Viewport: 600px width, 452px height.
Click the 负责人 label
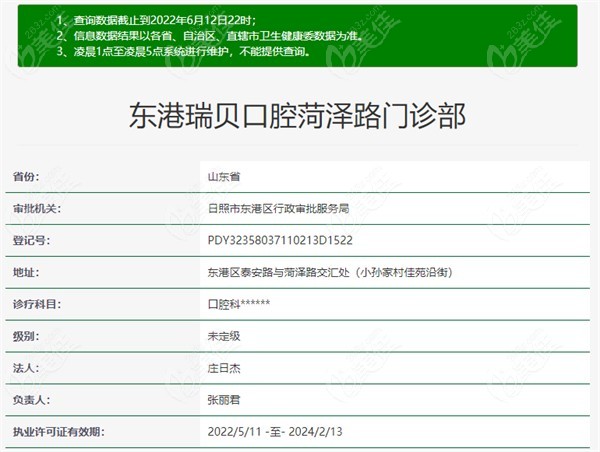pyautogui.click(x=31, y=400)
